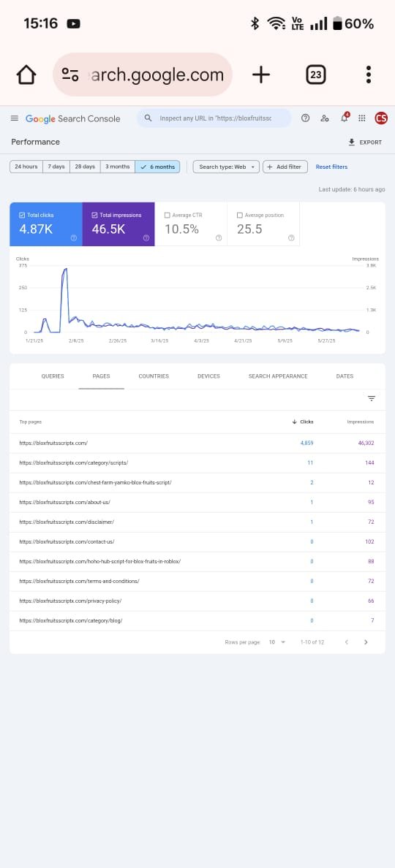Open the table filter rows icon
This screenshot has height=868, width=395.
coord(372,399)
